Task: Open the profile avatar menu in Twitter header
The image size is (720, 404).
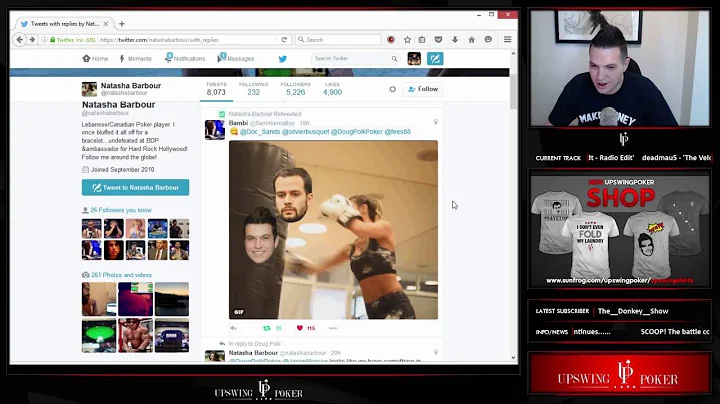Action: 414,58
